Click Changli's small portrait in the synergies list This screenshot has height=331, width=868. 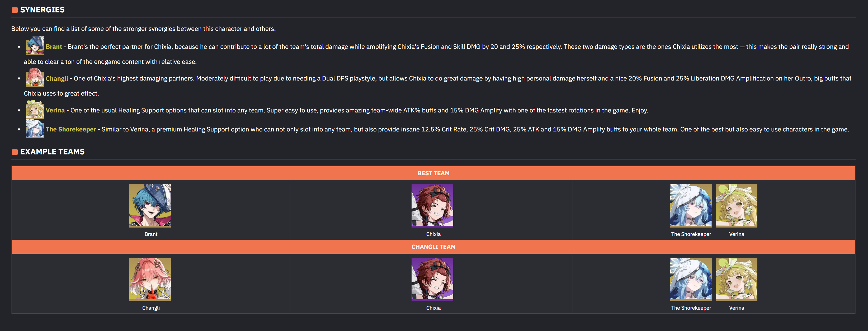[35, 78]
